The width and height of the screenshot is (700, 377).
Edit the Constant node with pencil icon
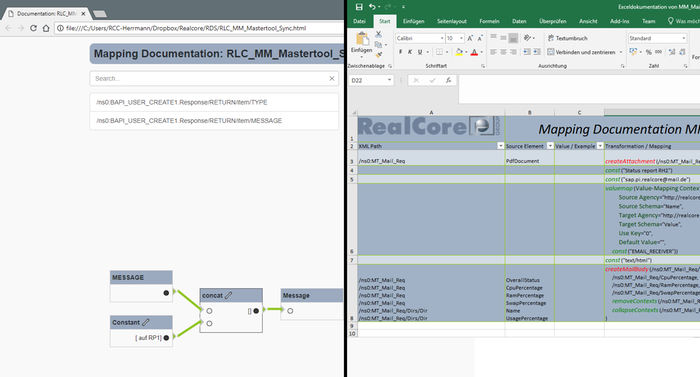pyautogui.click(x=146, y=322)
